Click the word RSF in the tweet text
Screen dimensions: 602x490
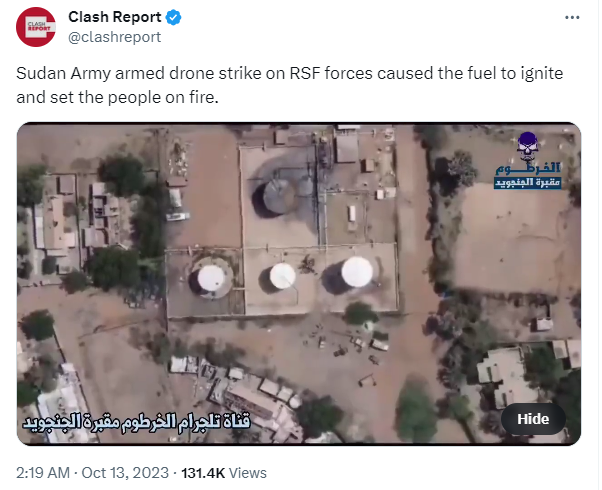click(x=305, y=73)
